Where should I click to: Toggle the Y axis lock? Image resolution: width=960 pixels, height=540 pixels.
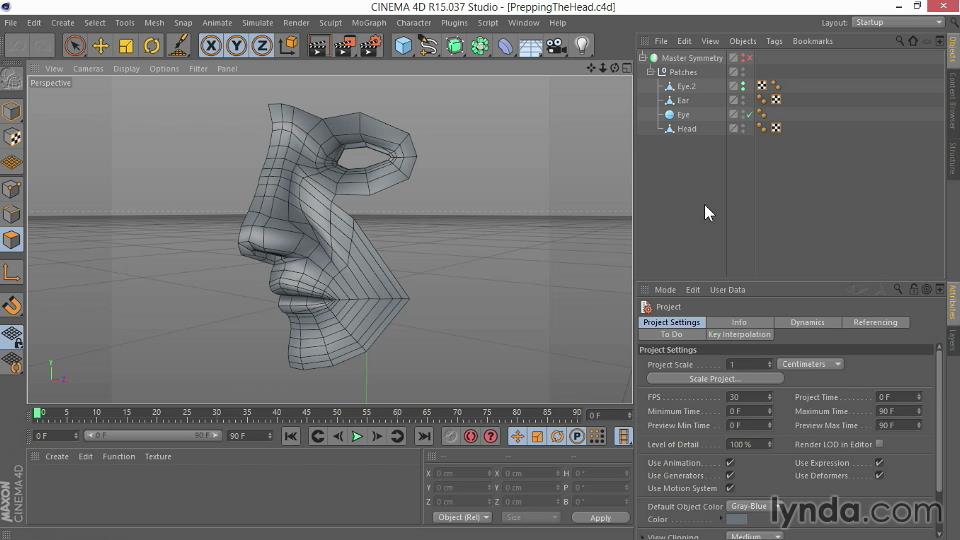click(236, 46)
